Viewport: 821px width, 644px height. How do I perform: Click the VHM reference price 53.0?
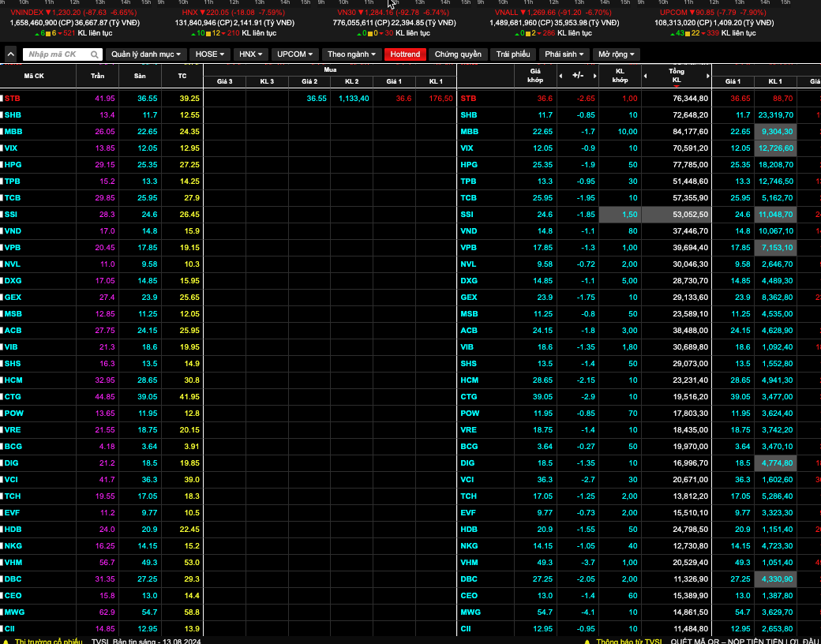tap(192, 563)
